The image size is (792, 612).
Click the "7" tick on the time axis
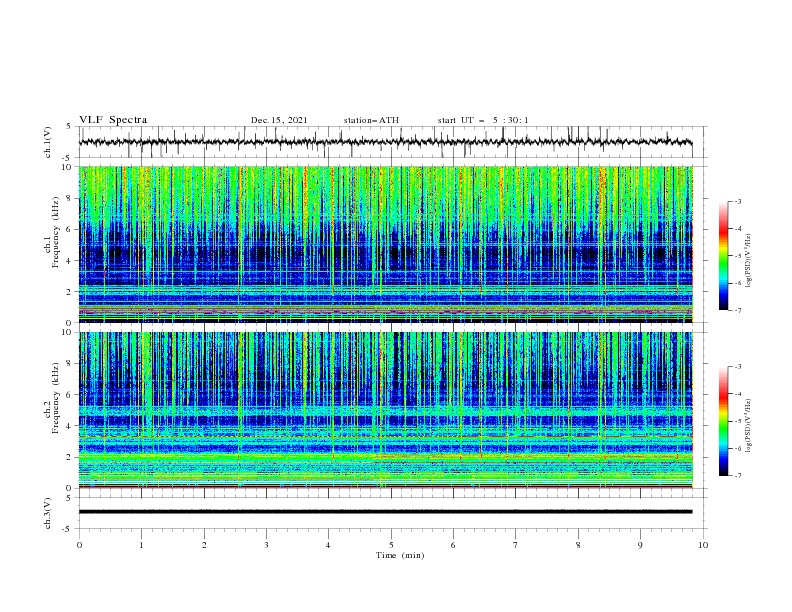pos(516,545)
